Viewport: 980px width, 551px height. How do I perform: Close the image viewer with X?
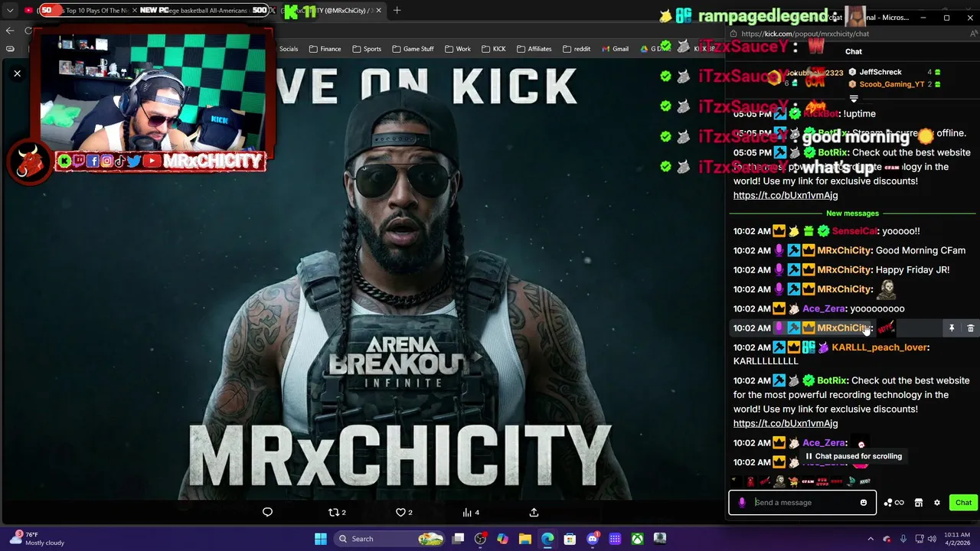point(17,73)
